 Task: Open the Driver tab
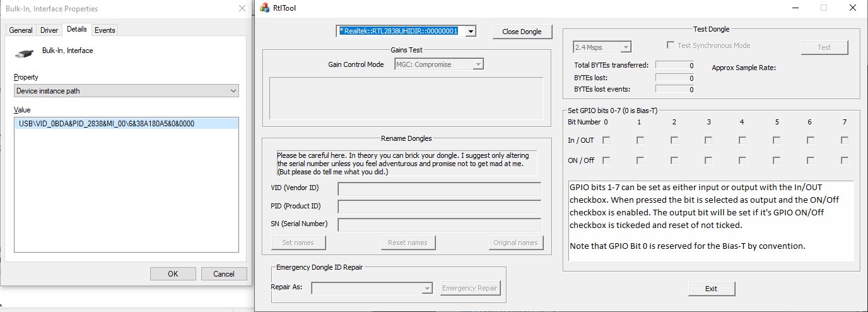click(49, 30)
